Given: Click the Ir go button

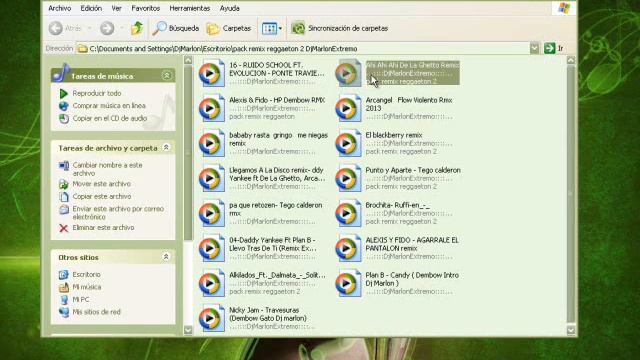Looking at the screenshot, I should [554, 48].
